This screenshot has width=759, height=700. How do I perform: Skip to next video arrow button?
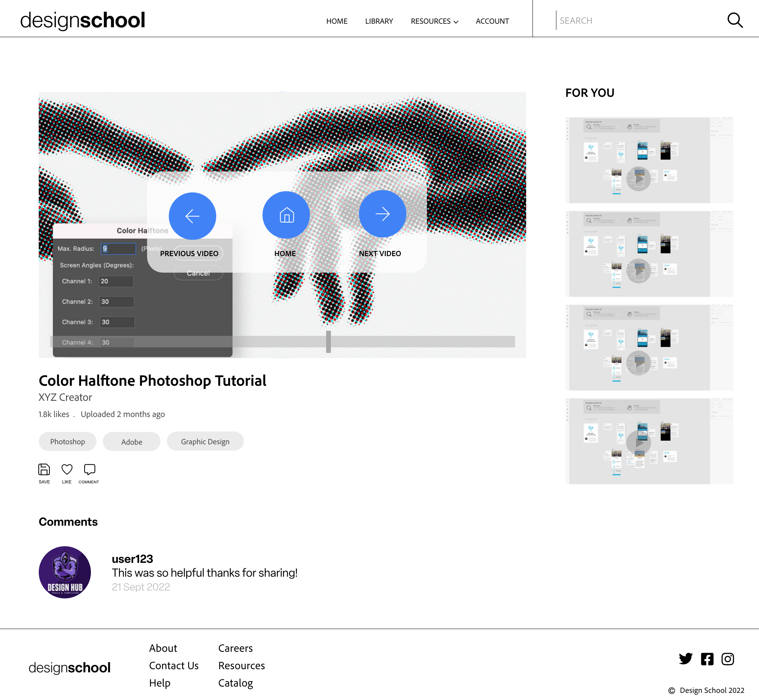coord(383,214)
